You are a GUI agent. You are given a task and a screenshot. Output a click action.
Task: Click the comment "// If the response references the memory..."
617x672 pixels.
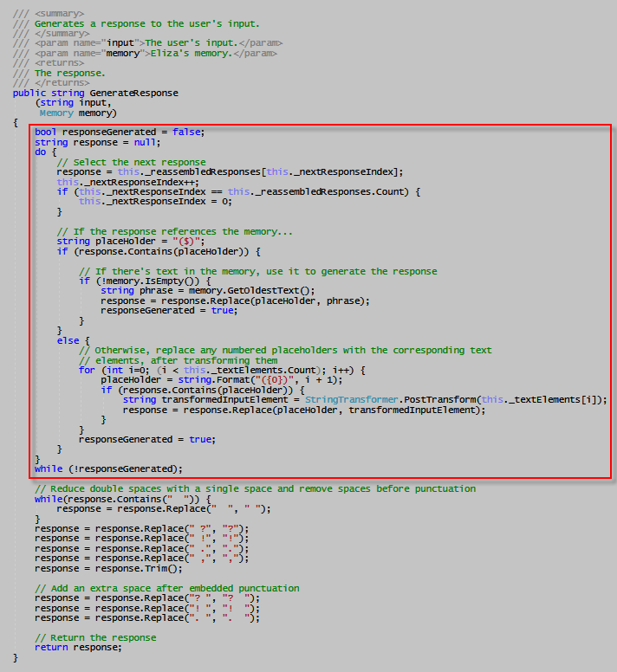pos(174,231)
